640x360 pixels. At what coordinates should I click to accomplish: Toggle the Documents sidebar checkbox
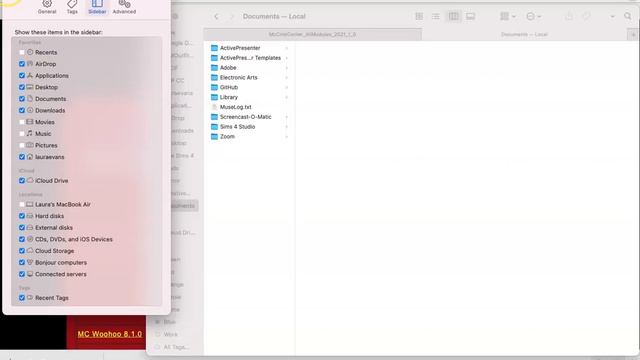[x=22, y=99]
